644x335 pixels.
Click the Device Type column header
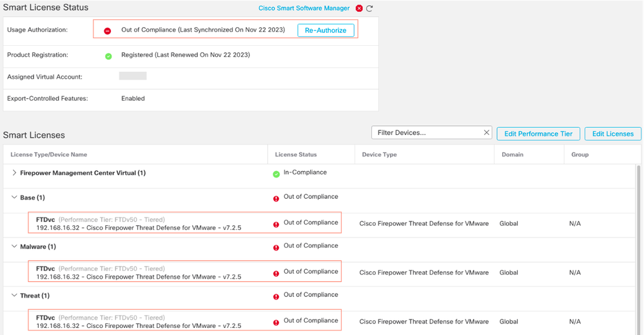coord(380,154)
